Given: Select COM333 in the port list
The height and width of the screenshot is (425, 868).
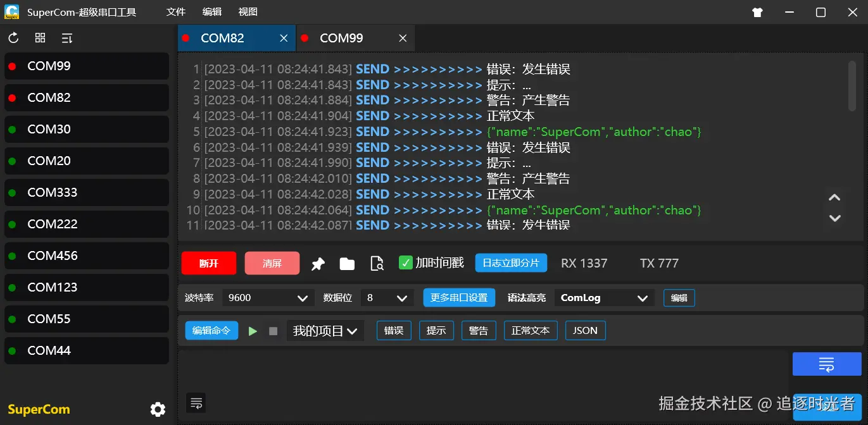Looking at the screenshot, I should pyautogui.click(x=87, y=192).
